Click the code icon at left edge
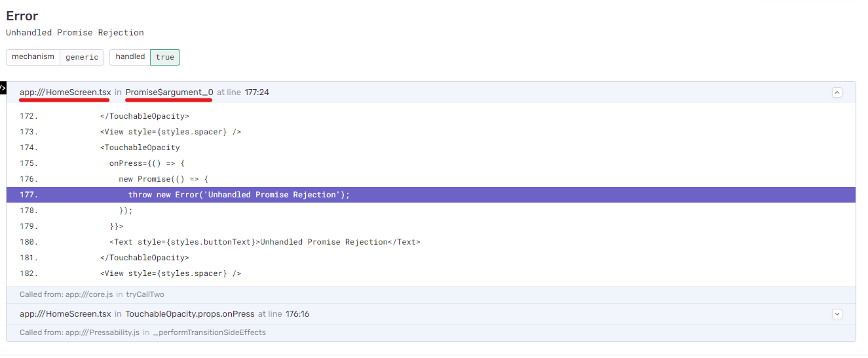The width and height of the screenshot is (868, 358). 3,87
